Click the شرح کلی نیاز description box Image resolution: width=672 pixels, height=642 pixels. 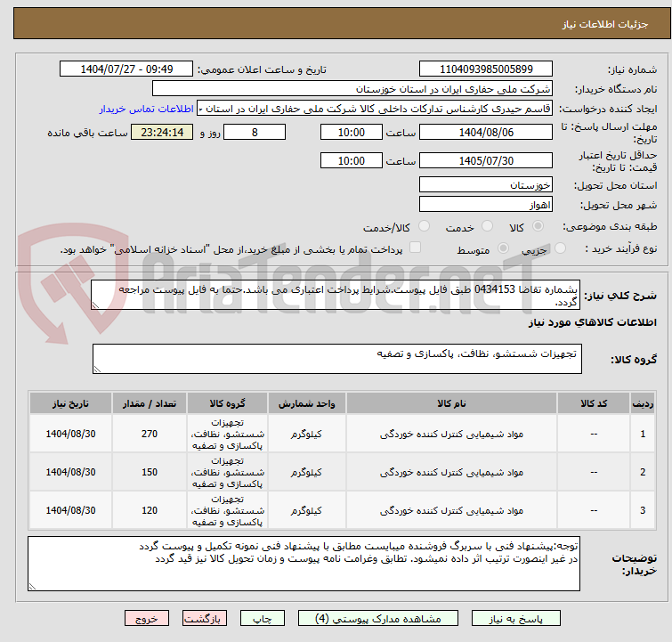(x=336, y=295)
